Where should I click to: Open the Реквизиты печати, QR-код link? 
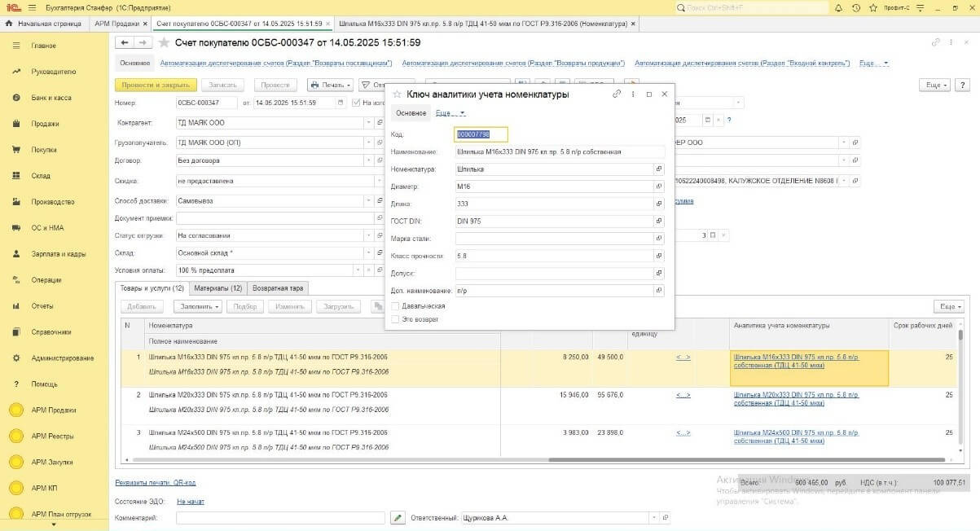(156, 483)
